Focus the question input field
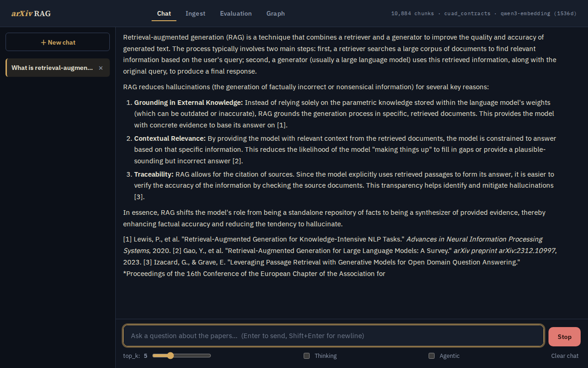This screenshot has height=368, width=588. tap(334, 336)
